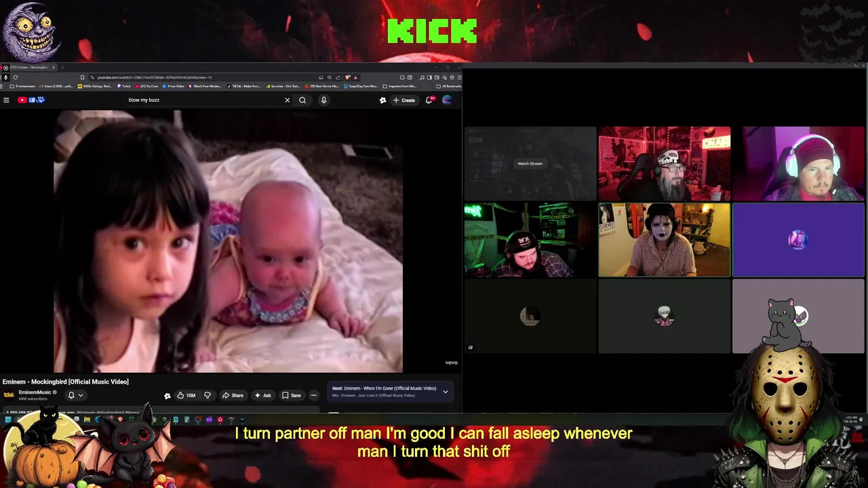The height and width of the screenshot is (488, 868).
Task: Open a new browser tab
Action: pos(63,68)
